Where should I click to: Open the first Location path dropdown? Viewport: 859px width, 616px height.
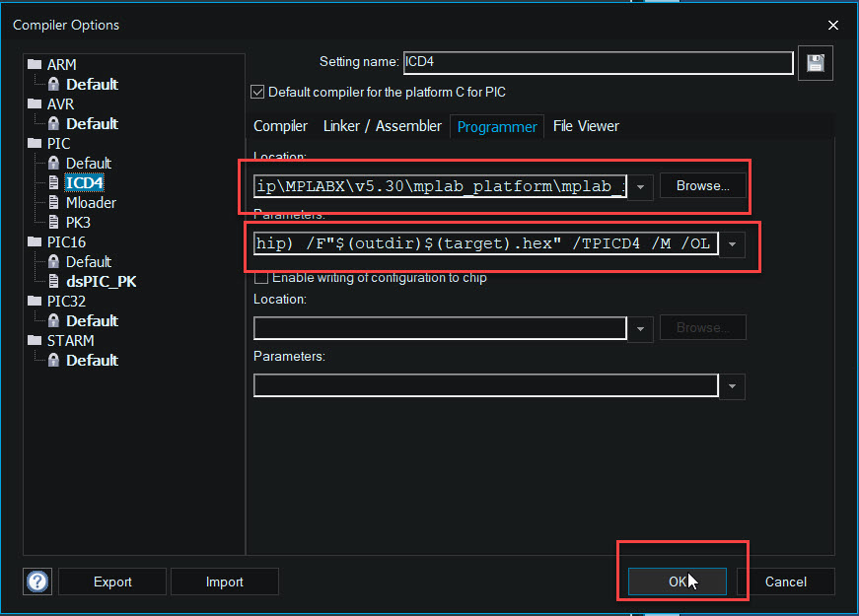click(x=640, y=186)
